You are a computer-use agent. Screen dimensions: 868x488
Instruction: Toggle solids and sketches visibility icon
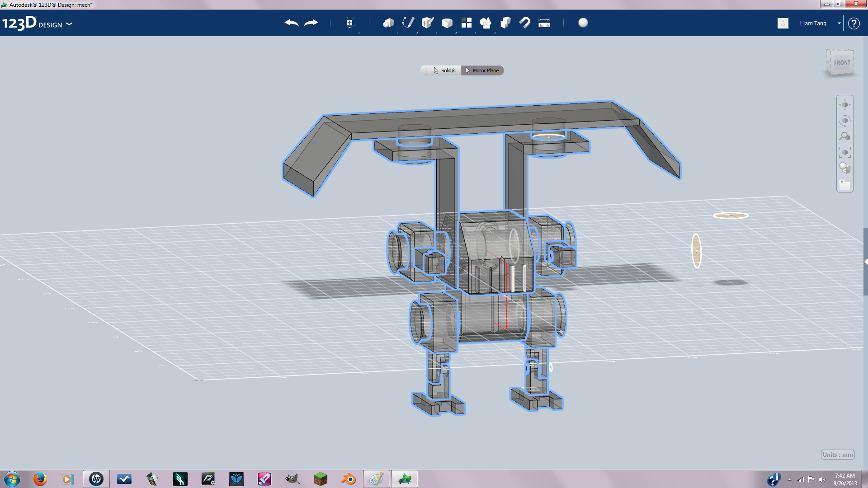click(844, 184)
